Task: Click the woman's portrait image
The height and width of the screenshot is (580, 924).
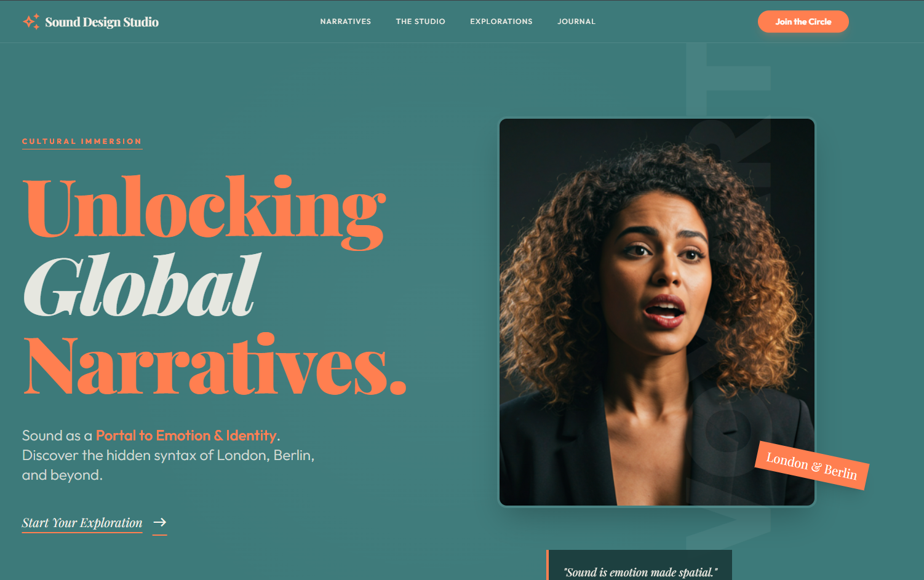Action: [x=657, y=312]
